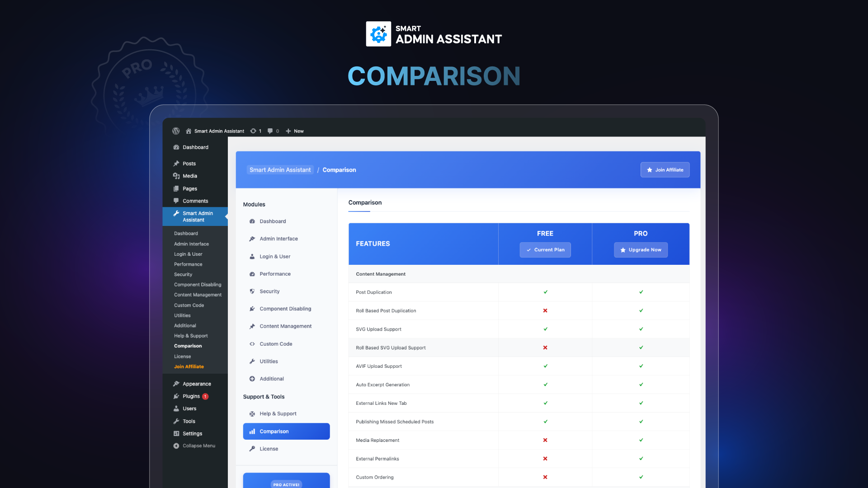Click the Upgrade Now button
The height and width of the screenshot is (488, 868).
[641, 250]
